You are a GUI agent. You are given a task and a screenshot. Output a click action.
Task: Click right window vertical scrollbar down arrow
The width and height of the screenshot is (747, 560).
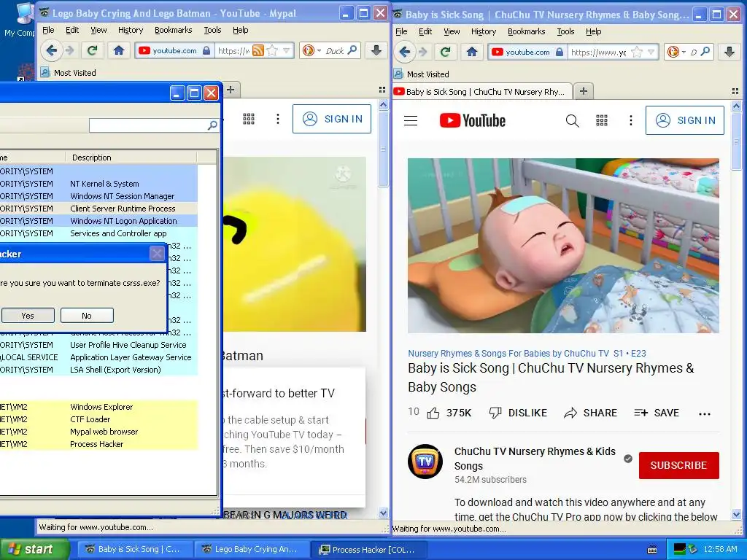(x=736, y=514)
